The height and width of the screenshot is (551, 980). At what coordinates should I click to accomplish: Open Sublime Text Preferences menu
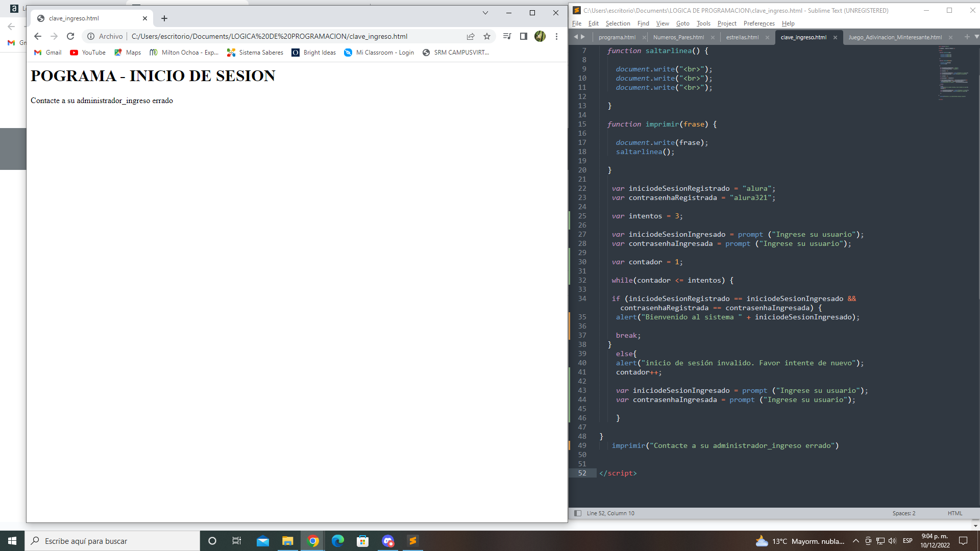click(x=759, y=23)
